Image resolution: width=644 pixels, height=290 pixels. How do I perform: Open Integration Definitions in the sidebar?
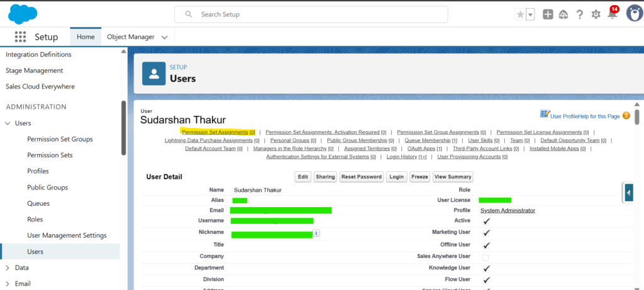38,54
